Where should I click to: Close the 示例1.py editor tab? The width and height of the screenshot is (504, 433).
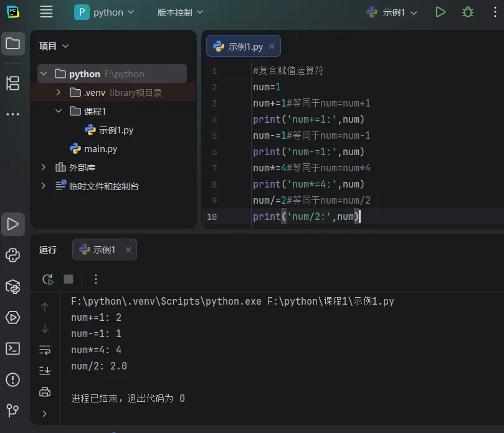click(272, 46)
